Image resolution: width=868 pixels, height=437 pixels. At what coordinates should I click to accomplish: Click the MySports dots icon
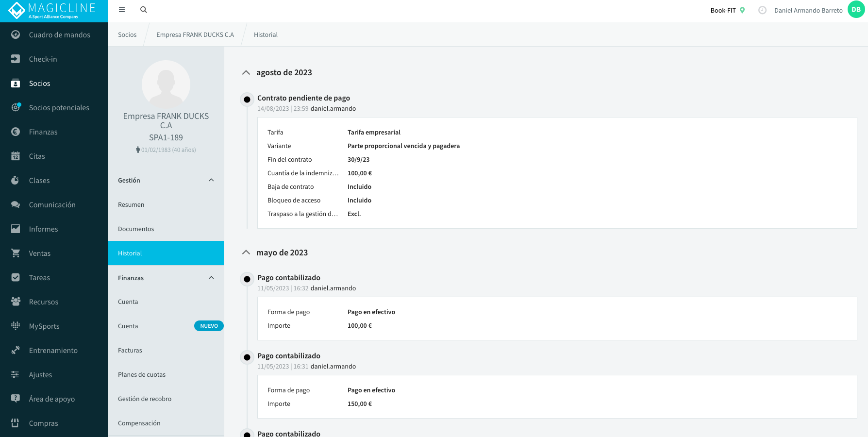coord(16,326)
